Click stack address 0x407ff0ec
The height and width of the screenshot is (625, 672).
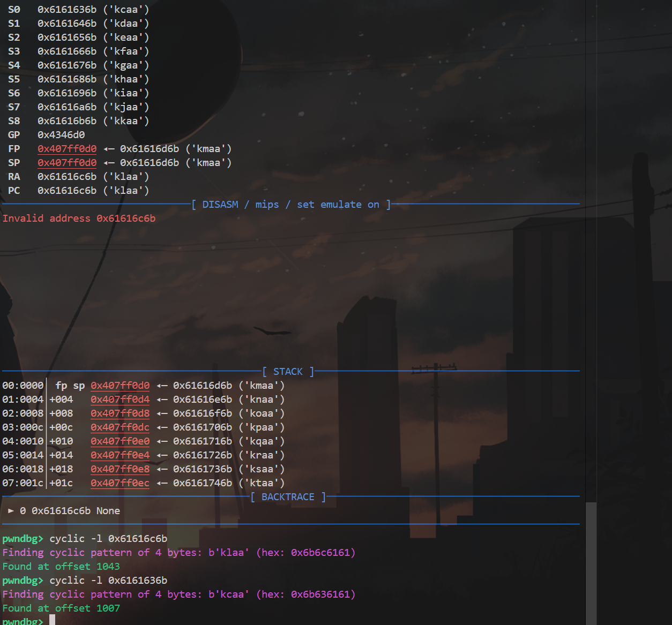click(120, 483)
